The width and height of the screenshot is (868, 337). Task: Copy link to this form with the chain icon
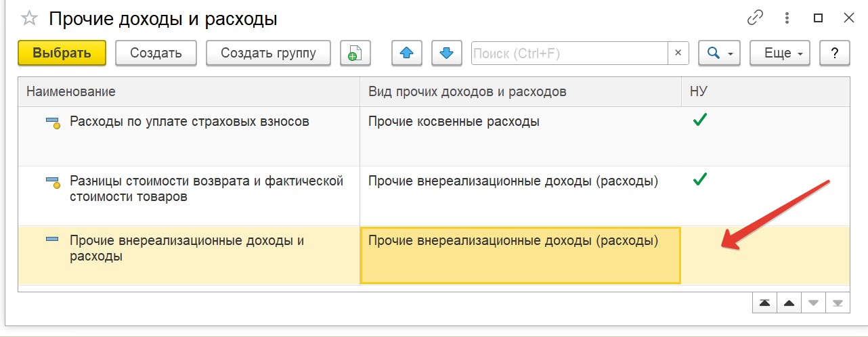tap(756, 18)
